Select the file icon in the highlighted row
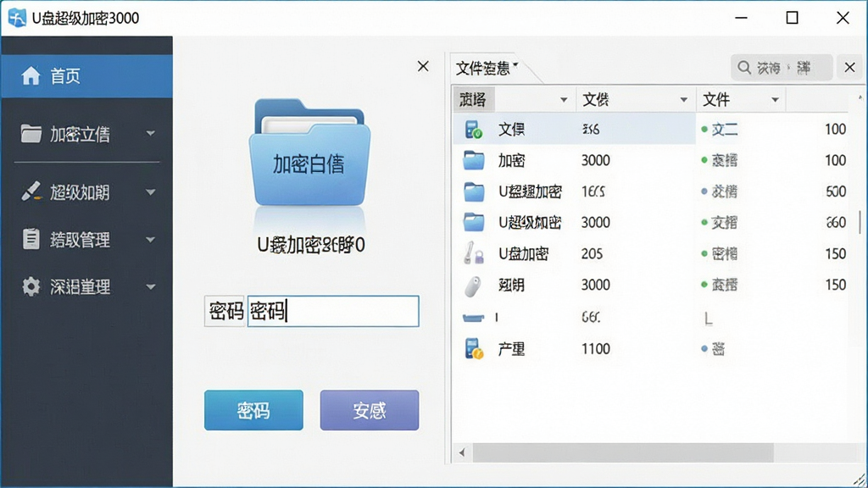The image size is (868, 488). [473, 130]
